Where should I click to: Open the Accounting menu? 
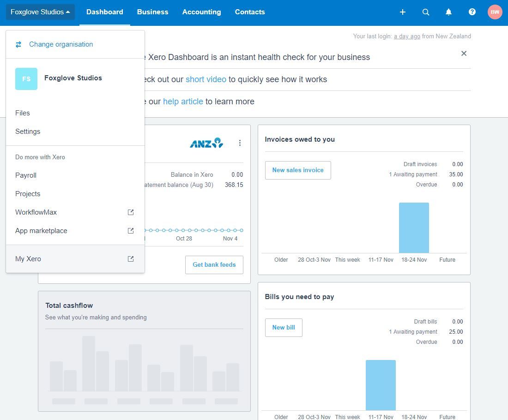[201, 12]
